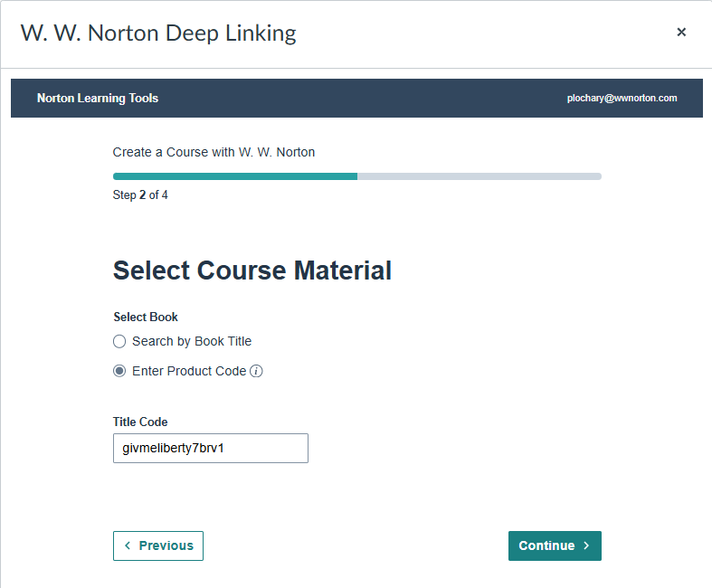This screenshot has height=588, width=712.
Task: Click the Select Book label
Action: (146, 317)
